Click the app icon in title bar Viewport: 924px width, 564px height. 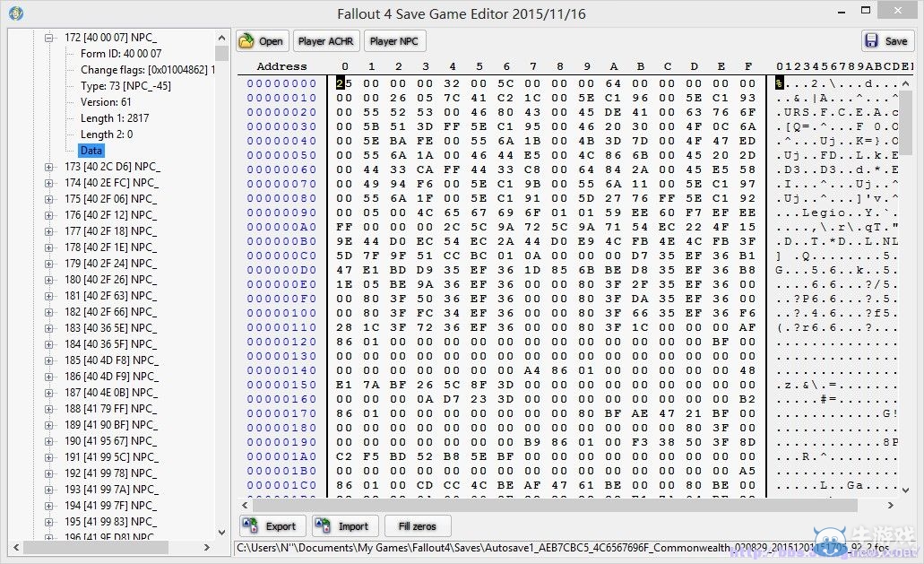point(16,13)
